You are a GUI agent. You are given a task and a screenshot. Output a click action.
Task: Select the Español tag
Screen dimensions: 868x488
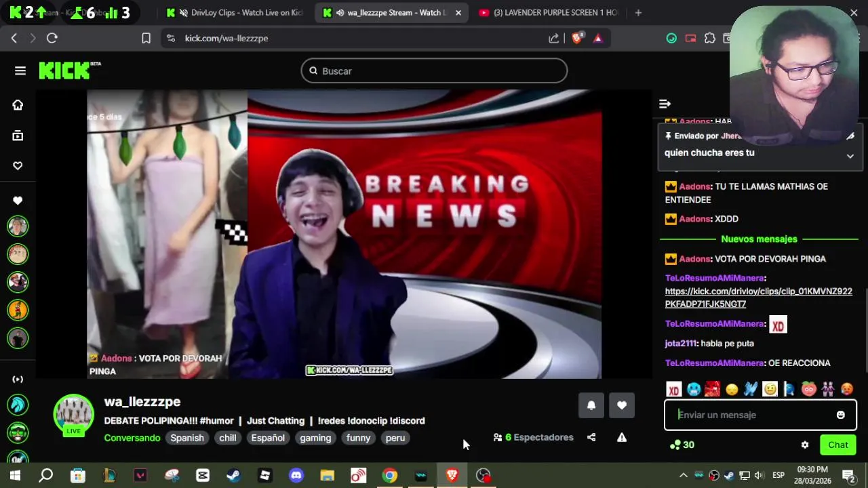(268, 438)
